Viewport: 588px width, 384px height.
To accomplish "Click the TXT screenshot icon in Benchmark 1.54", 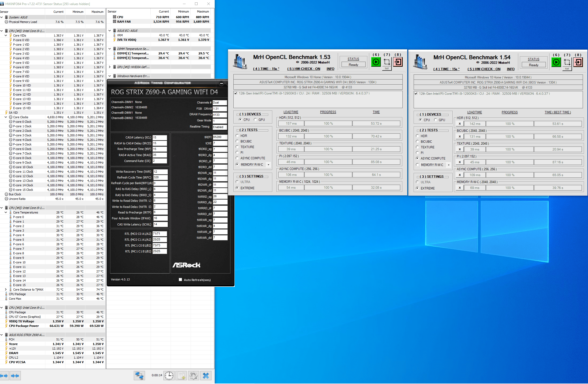I will pyautogui.click(x=567, y=64).
